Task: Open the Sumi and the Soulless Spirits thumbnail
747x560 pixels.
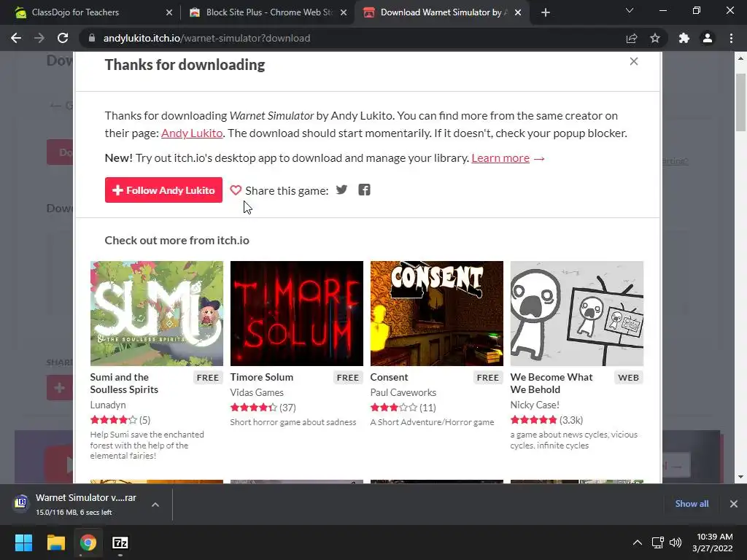Action: (157, 314)
